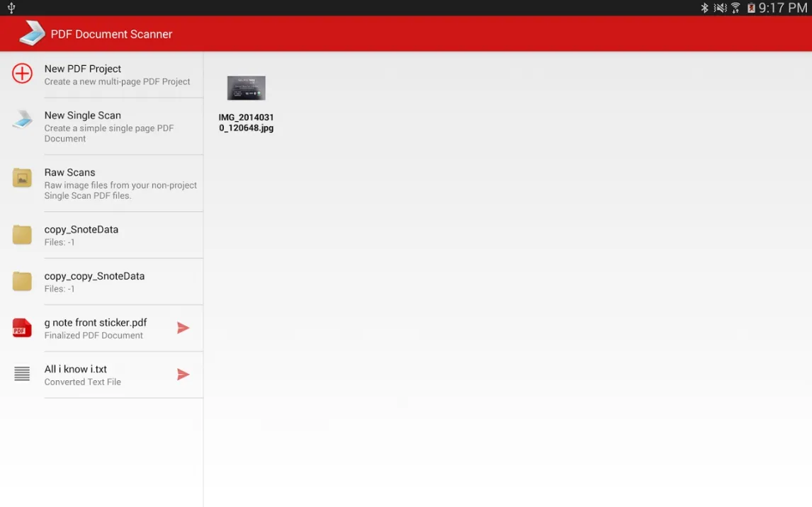The width and height of the screenshot is (812, 507).
Task: Open copy_SnoteData folder entry
Action: 81,229
